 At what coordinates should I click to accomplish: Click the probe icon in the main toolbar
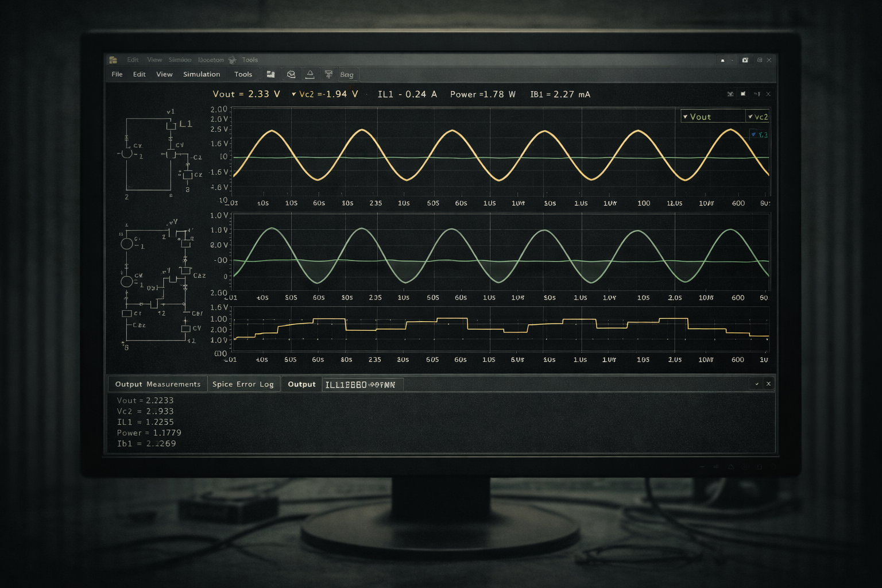pos(291,75)
